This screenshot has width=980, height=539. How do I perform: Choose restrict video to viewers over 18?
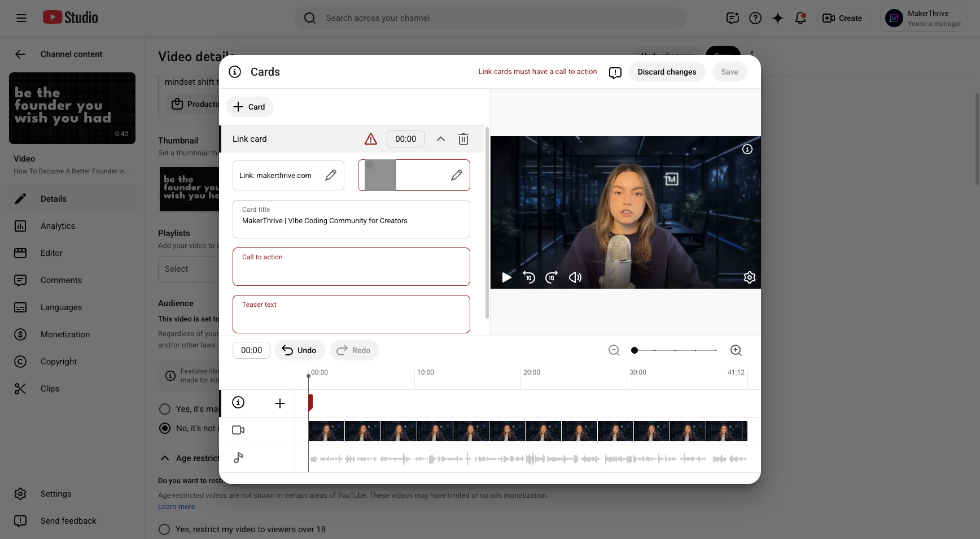point(164,529)
